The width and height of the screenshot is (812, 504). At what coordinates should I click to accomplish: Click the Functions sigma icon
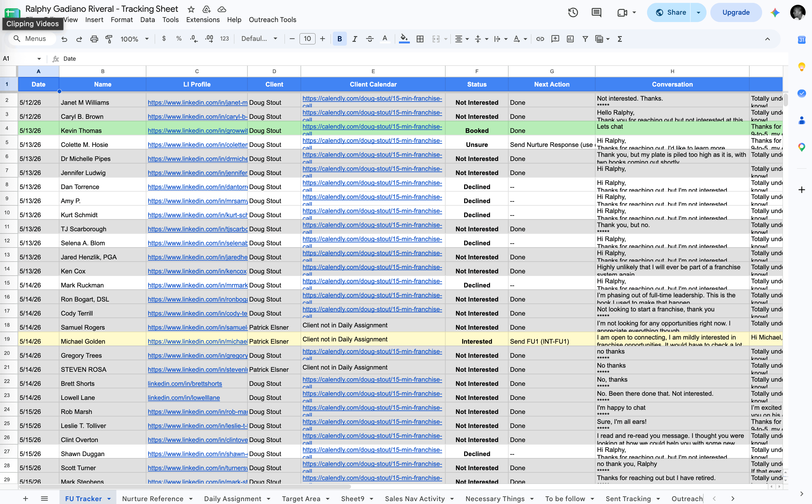point(620,39)
